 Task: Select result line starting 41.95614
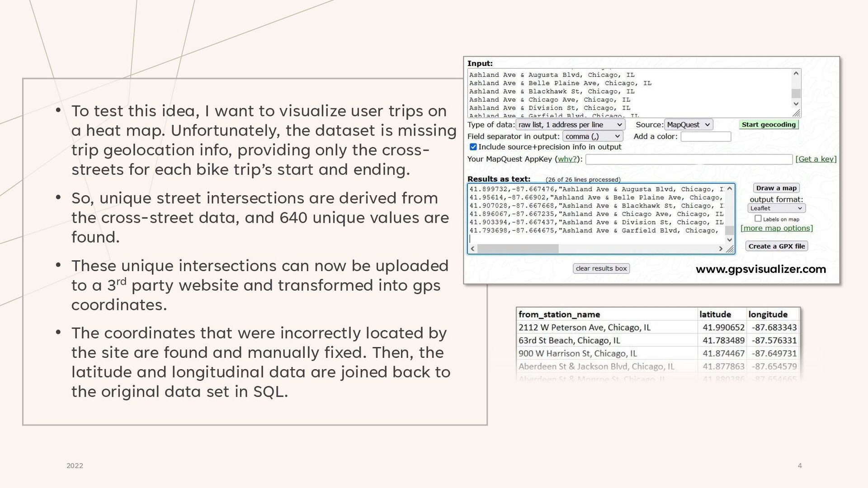596,197
